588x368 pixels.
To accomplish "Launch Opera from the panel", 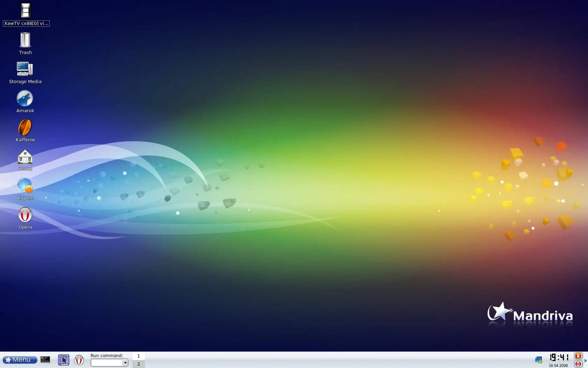I will [79, 360].
